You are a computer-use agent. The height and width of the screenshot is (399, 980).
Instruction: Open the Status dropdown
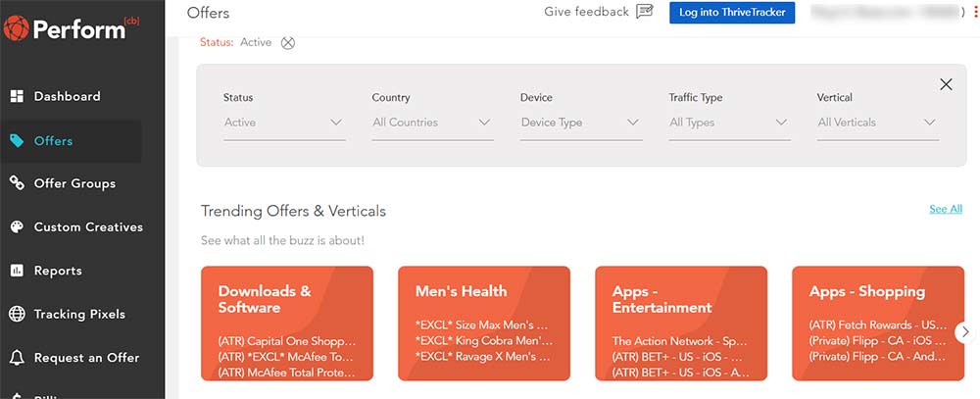click(284, 123)
